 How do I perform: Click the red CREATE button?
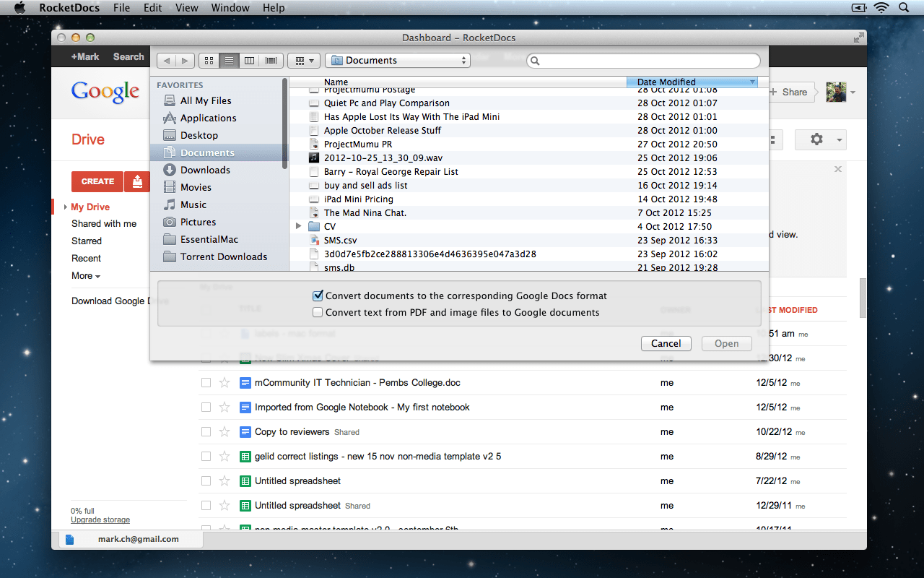point(97,181)
